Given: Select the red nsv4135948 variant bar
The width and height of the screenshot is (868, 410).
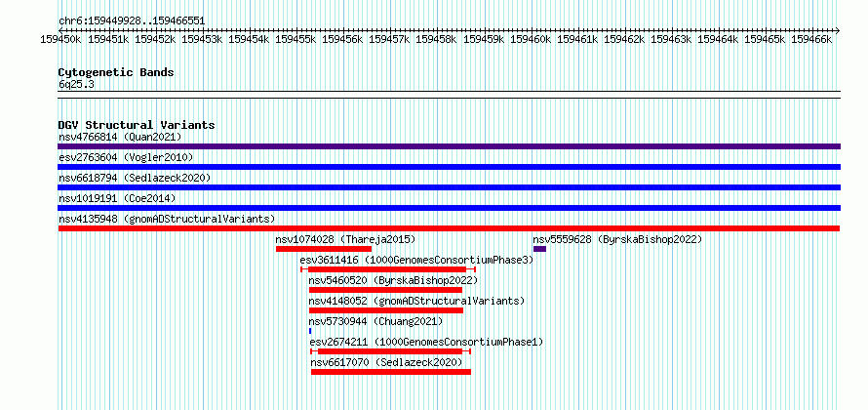Looking at the screenshot, I should [449, 228].
